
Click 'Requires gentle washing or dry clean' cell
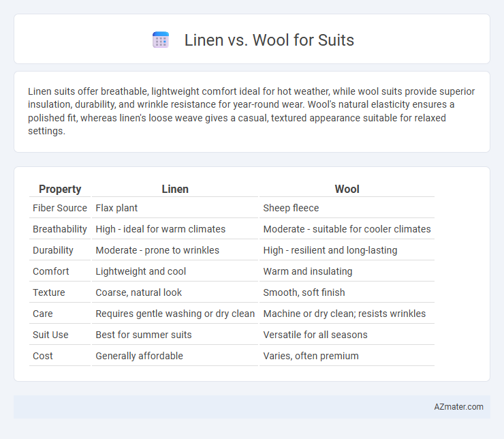tap(175, 314)
